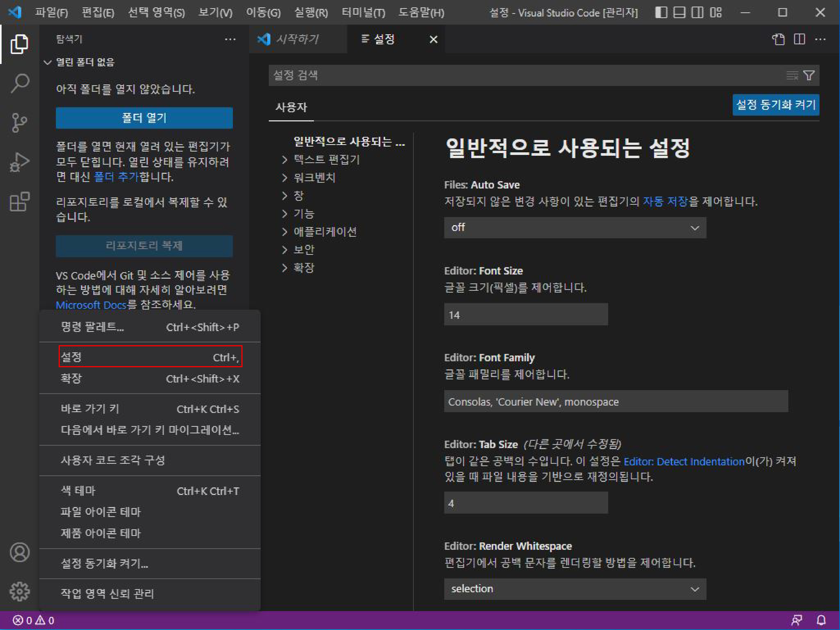Expand the 창 settings category
The image size is (840, 630).
point(285,196)
